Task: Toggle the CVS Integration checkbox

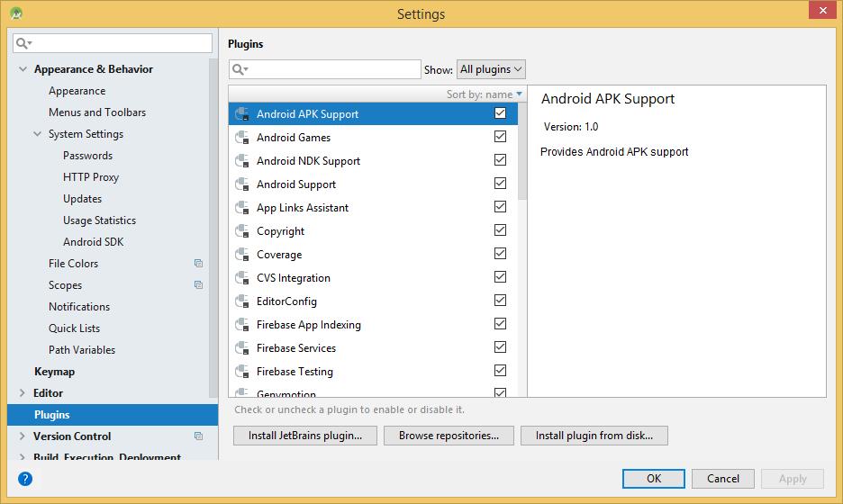Action: click(x=500, y=276)
